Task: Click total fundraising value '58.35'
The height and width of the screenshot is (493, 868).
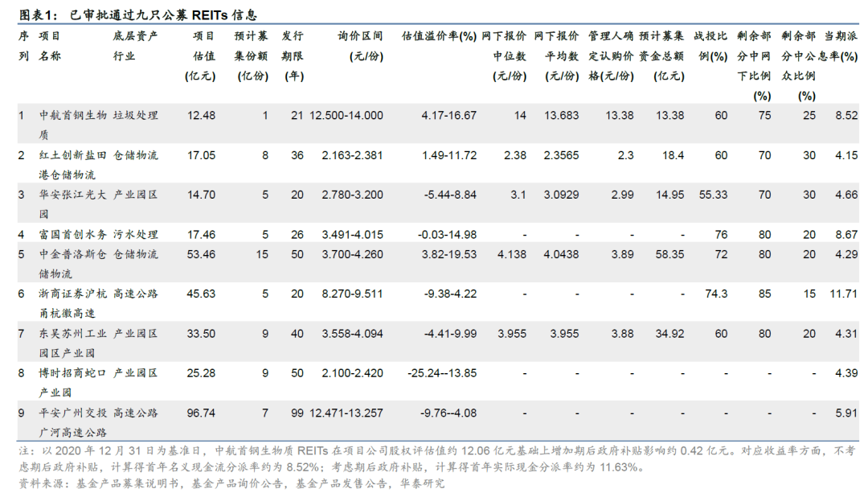Action: click(x=669, y=255)
